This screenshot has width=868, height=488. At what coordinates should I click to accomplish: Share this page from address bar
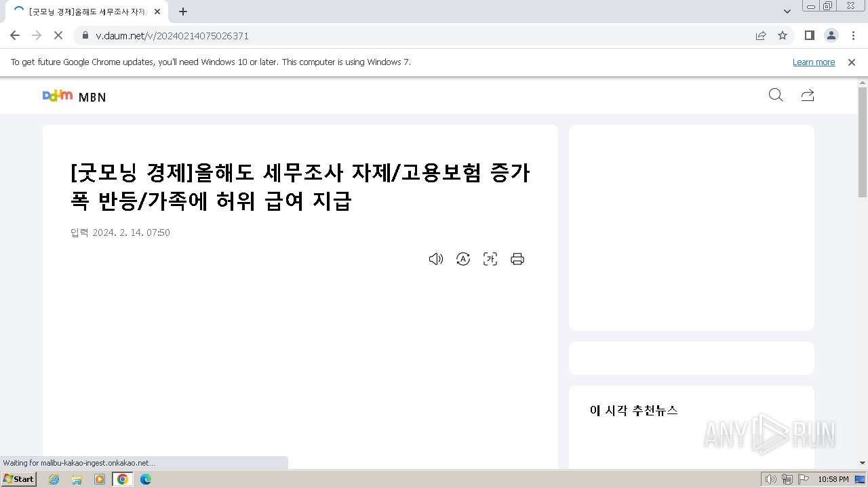[761, 35]
